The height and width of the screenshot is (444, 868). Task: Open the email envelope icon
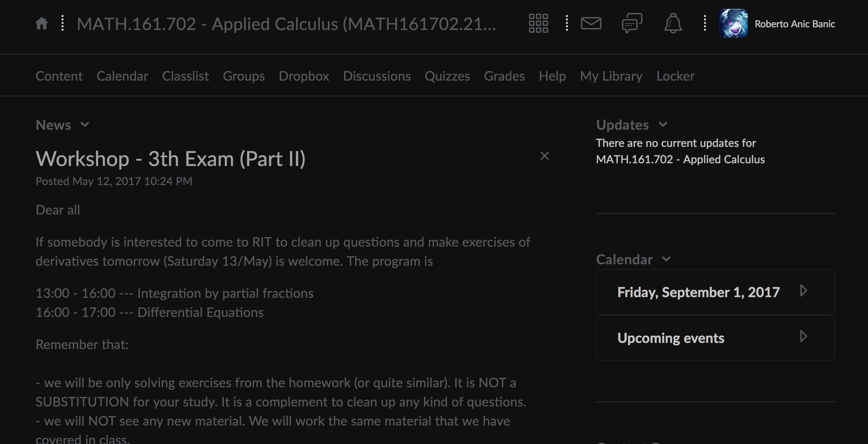tap(591, 24)
